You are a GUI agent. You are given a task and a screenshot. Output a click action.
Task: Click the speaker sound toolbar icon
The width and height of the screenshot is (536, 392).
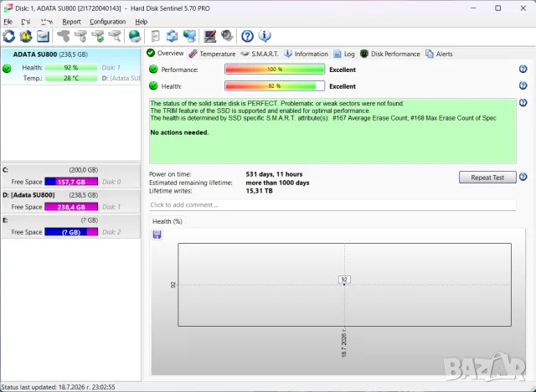[x=227, y=36]
